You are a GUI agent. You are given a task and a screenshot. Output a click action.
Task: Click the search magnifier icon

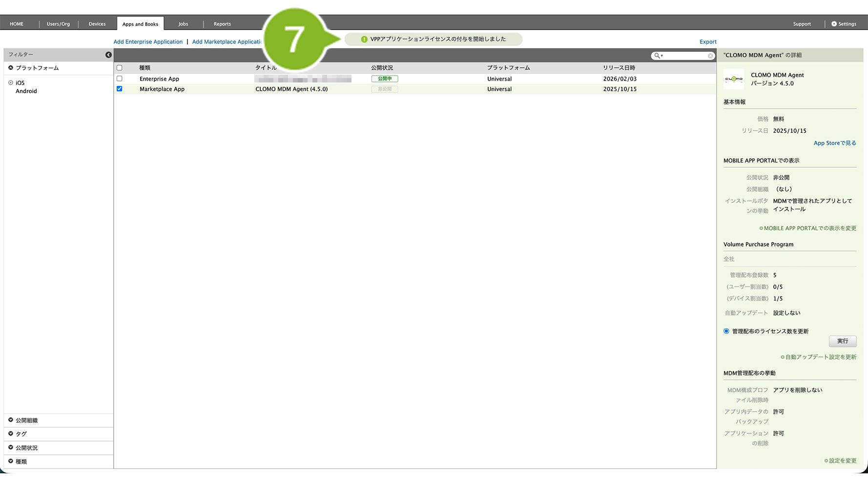657,56
